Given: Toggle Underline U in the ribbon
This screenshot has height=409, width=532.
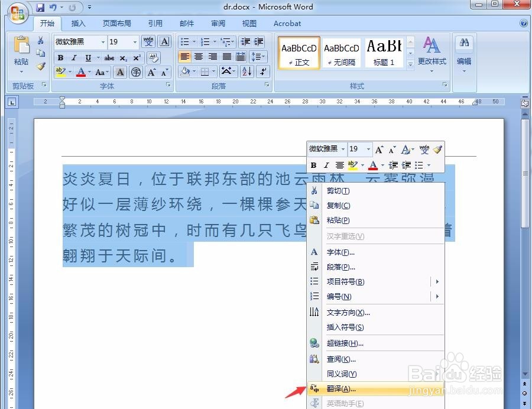Looking at the screenshot, I should [88, 58].
